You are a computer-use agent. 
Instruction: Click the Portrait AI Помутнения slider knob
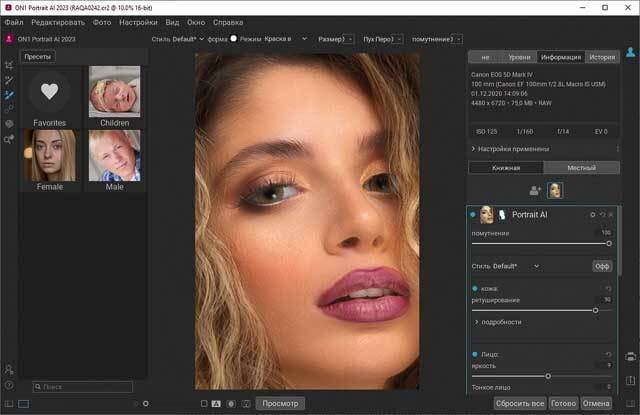609,244
